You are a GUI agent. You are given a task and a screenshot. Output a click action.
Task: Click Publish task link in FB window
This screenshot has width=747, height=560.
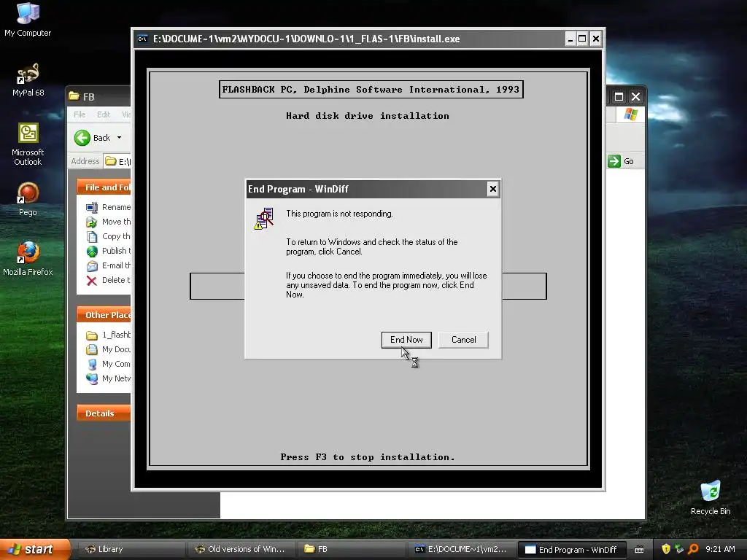pos(109,251)
